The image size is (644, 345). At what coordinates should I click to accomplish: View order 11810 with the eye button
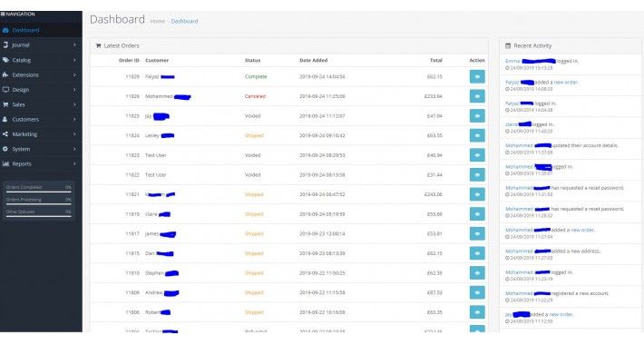(477, 273)
